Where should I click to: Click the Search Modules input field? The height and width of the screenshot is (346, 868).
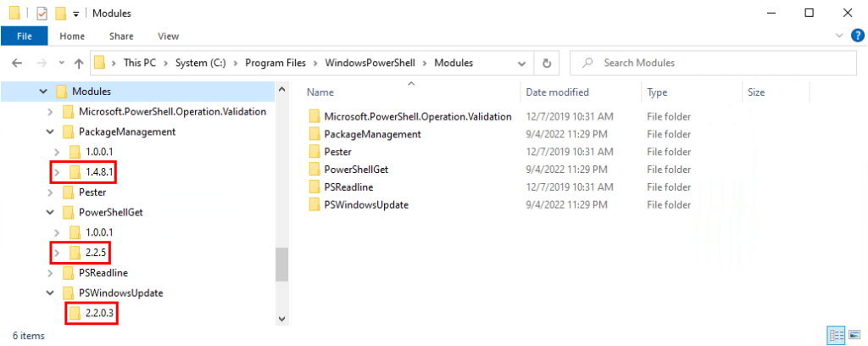coord(713,63)
